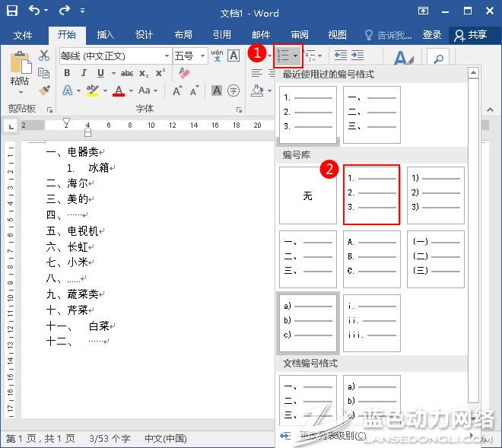Click the 登录 sign-in link
The image size is (502, 448).
(x=431, y=35)
